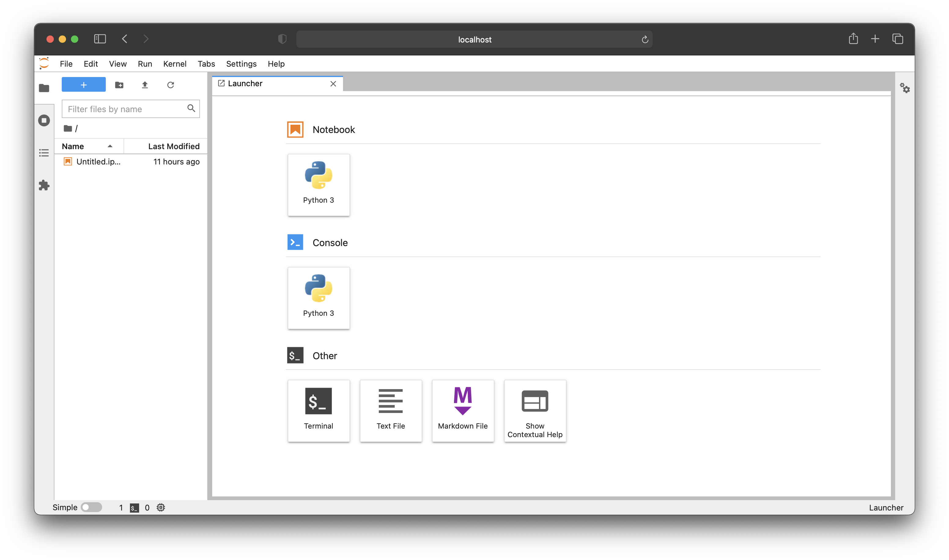Viewport: 949px width, 560px height.
Task: Refresh the file list
Action: (x=171, y=85)
